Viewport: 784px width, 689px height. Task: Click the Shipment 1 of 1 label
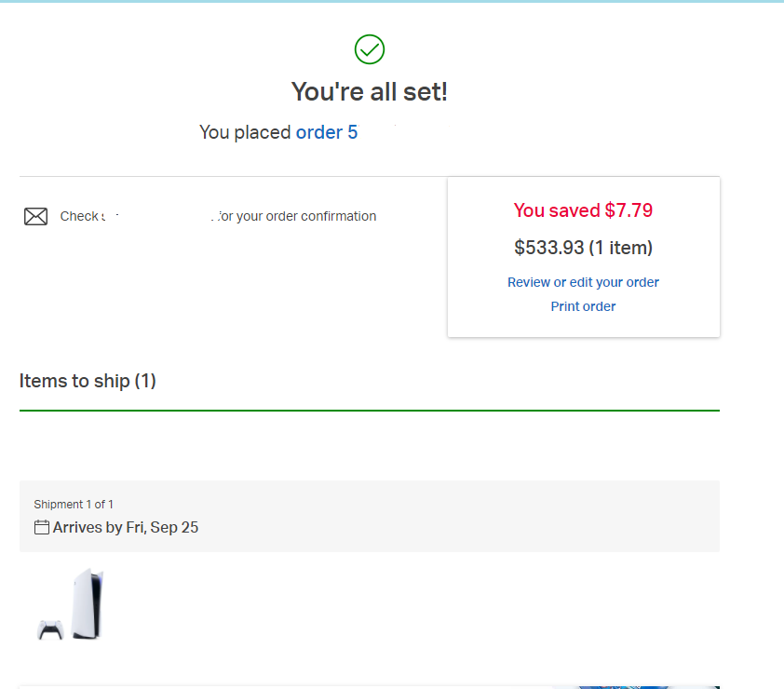(74, 505)
